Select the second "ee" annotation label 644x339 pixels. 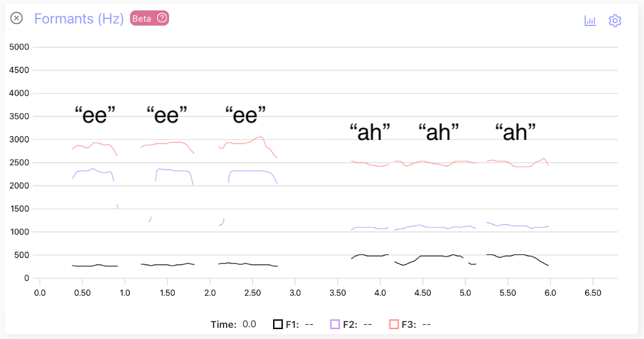coord(167,114)
